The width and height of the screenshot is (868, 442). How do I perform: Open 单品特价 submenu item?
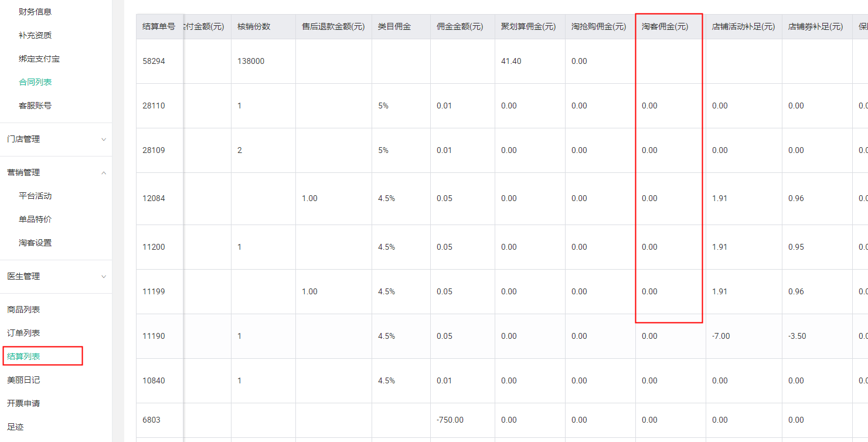click(x=35, y=219)
